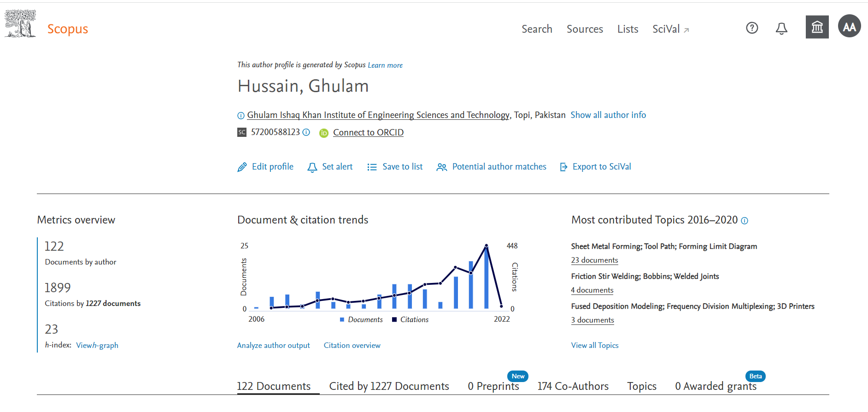868x412 pixels.
Task: Click Set alert for this author
Action: pos(330,167)
